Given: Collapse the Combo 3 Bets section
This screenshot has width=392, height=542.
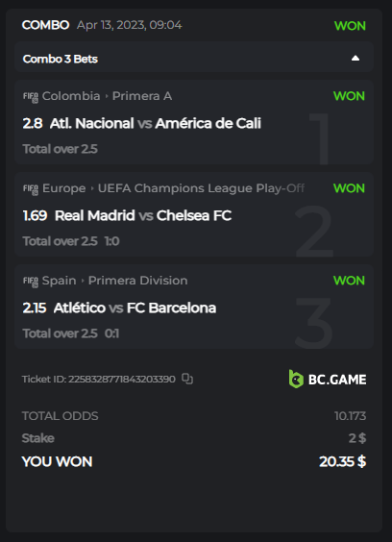Looking at the screenshot, I should point(355,59).
